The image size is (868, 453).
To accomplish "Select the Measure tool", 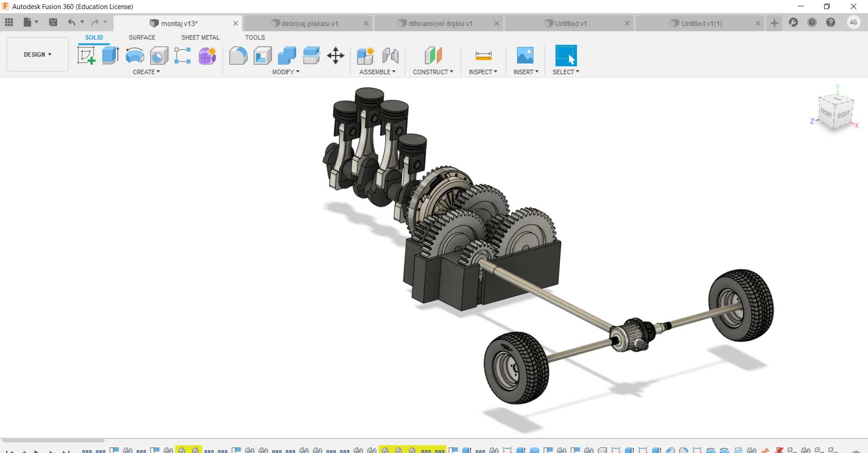I will click(x=483, y=56).
